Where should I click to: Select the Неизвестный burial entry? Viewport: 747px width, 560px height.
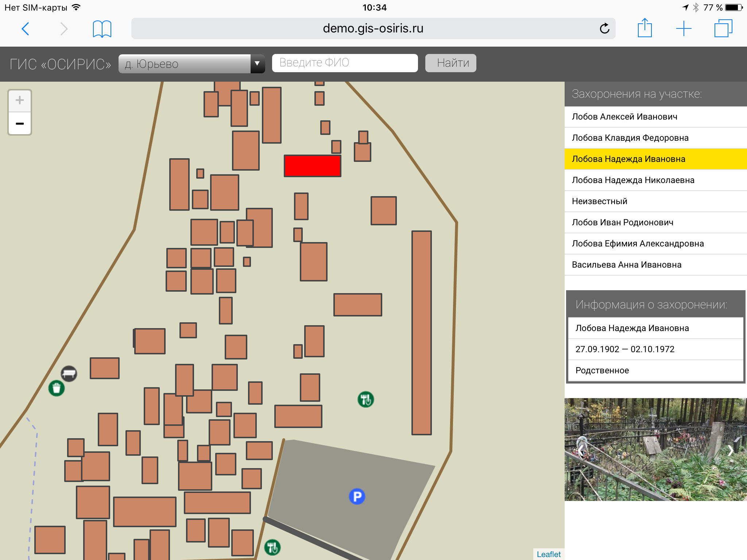[x=655, y=201]
